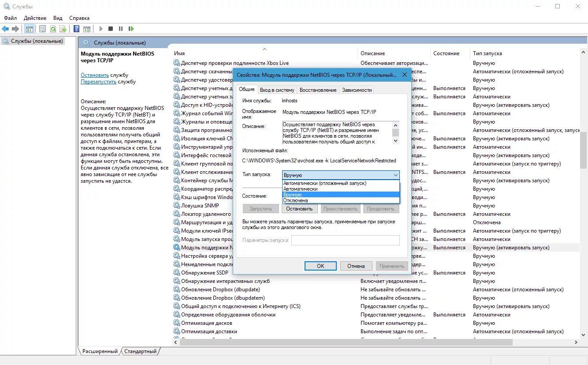Screen dimensions: 588x365
Task: Click the Export List toolbar icon
Action: click(63, 29)
